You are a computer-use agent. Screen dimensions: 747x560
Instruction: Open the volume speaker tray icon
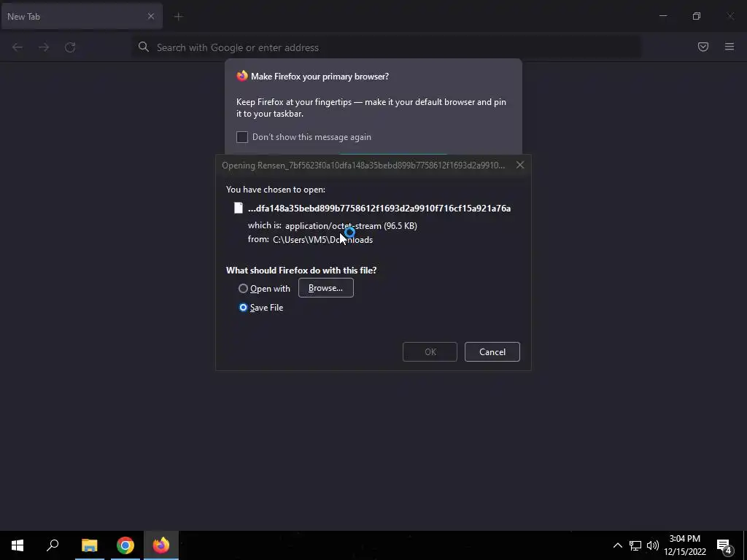653,545
